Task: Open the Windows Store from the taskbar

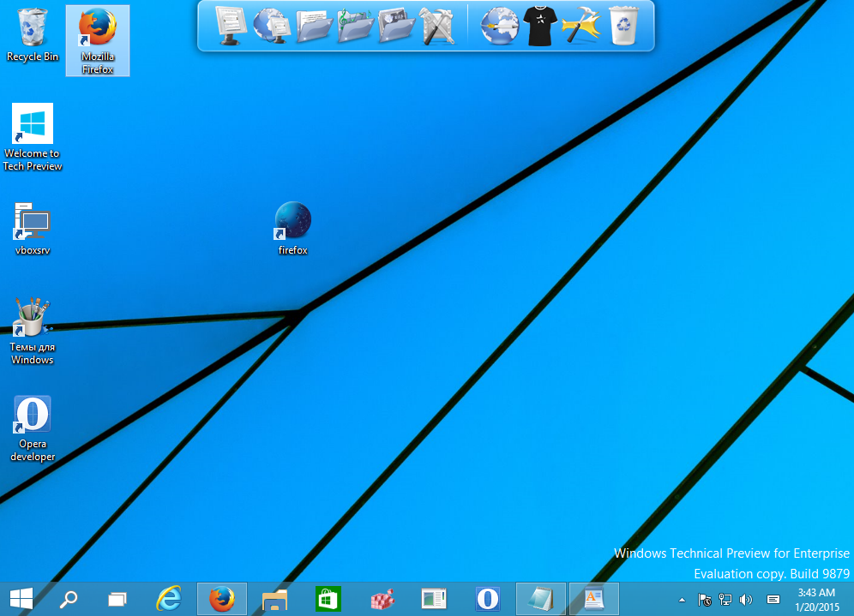Action: 328,599
